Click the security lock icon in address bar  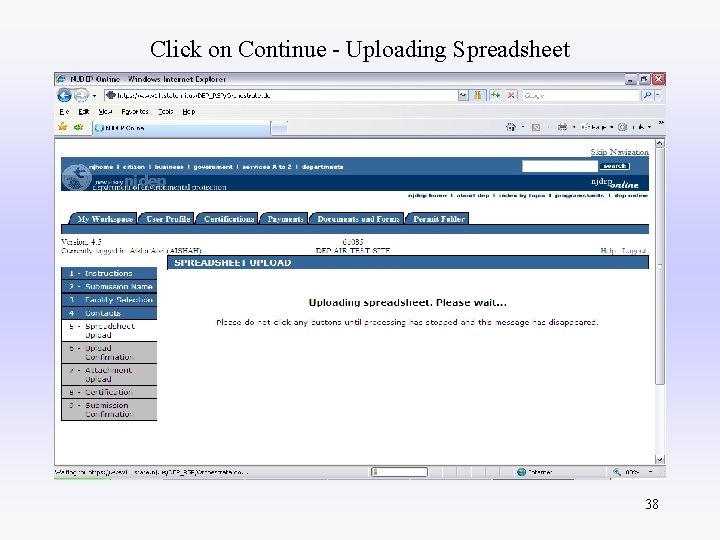(x=478, y=95)
